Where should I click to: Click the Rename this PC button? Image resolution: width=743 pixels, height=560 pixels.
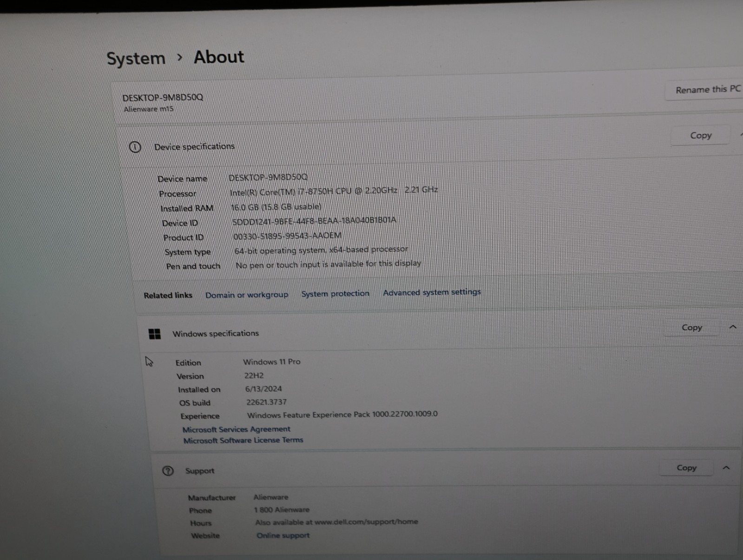(705, 89)
